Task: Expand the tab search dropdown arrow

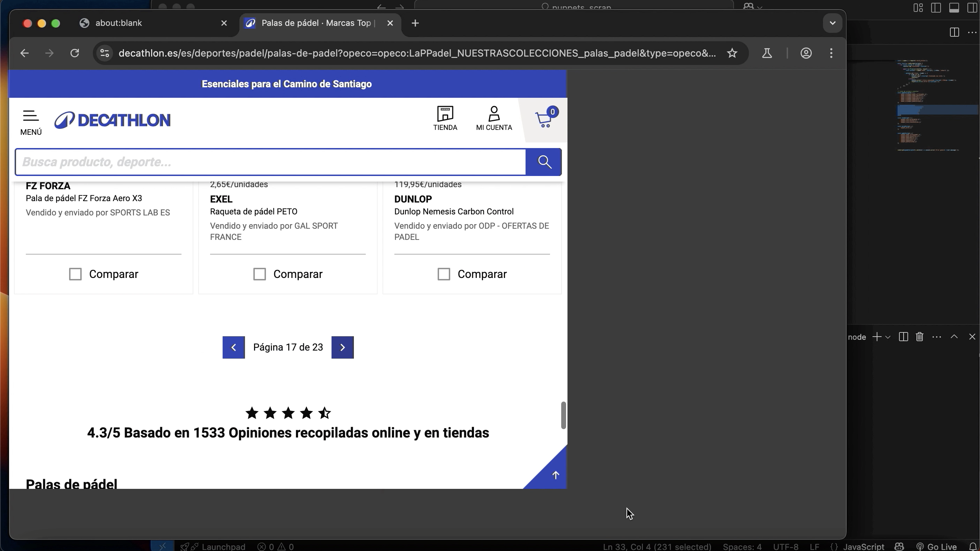Action: (832, 23)
